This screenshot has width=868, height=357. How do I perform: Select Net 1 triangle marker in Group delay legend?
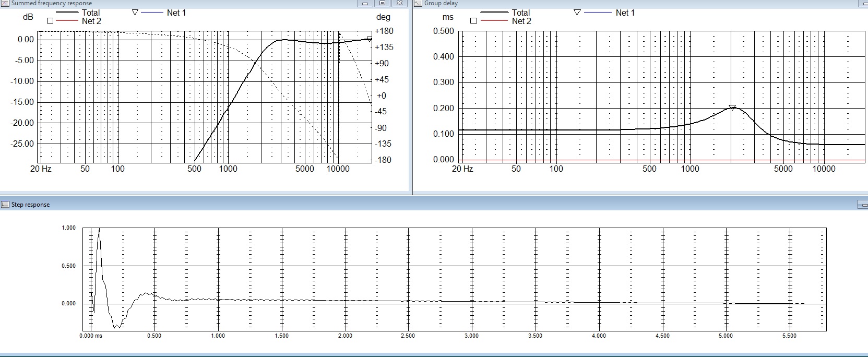point(577,13)
